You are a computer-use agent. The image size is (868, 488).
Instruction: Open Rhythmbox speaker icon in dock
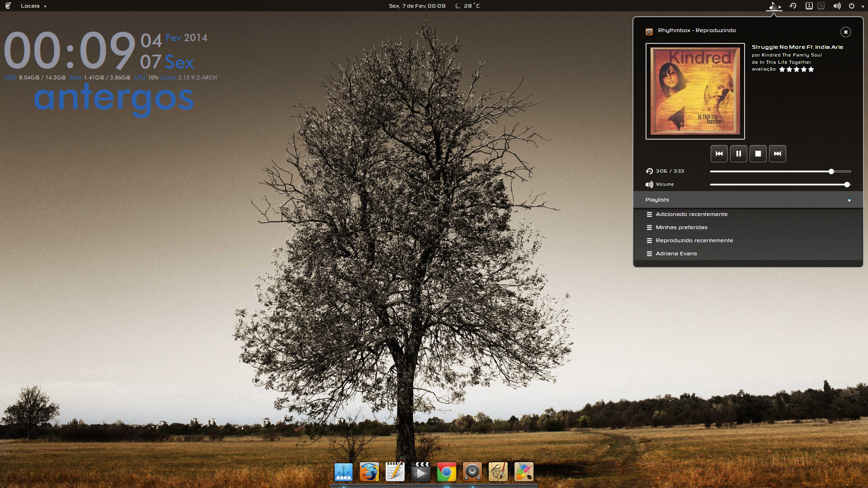pyautogui.click(x=472, y=472)
